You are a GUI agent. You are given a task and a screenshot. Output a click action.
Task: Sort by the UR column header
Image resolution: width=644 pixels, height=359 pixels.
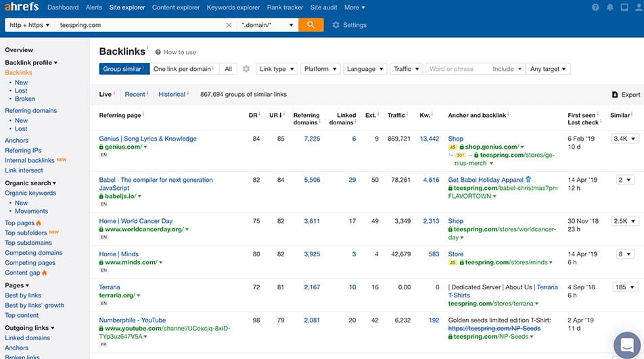point(276,116)
